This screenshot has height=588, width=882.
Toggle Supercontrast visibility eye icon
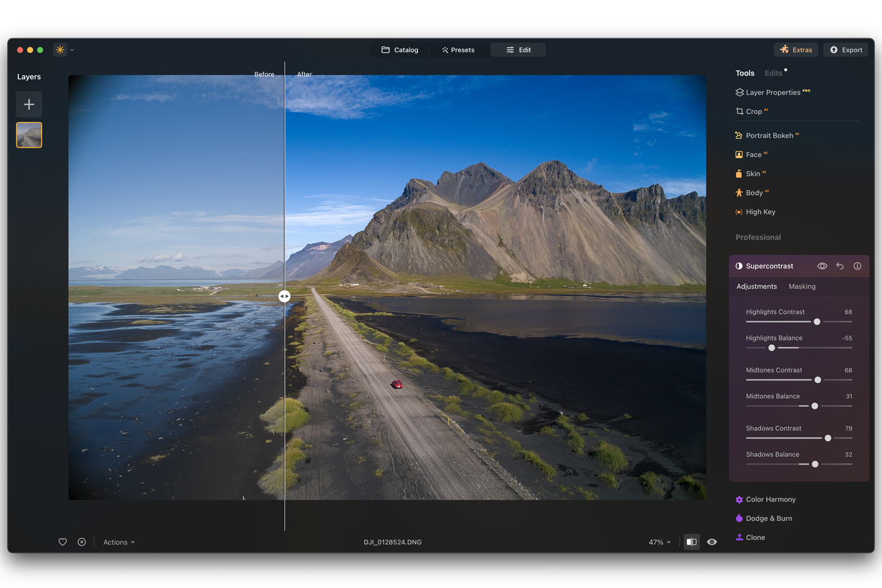coord(822,266)
